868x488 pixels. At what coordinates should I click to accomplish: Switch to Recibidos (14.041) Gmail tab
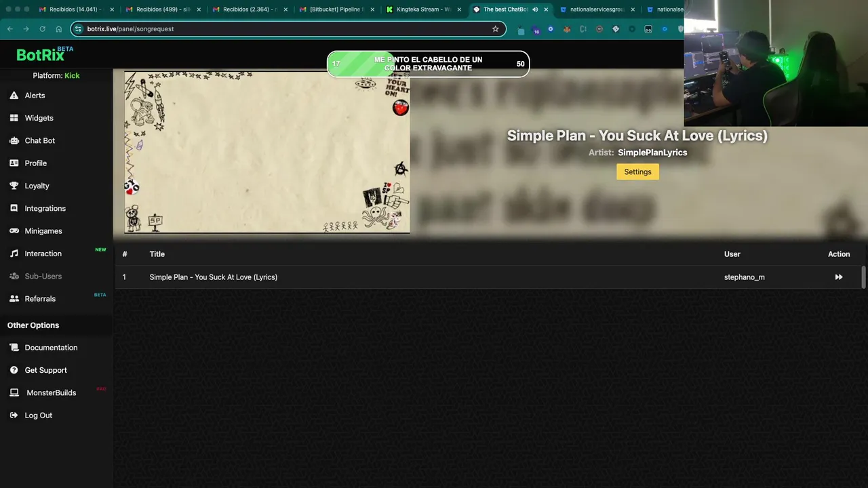pyautogui.click(x=75, y=9)
